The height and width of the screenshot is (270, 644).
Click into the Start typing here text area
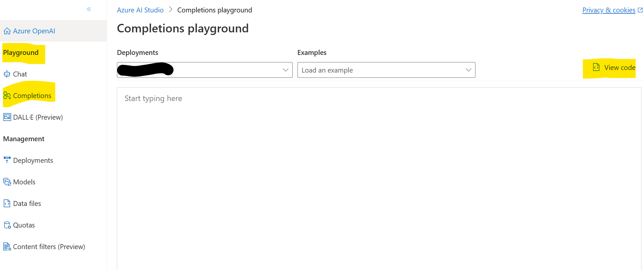pyautogui.click(x=379, y=178)
